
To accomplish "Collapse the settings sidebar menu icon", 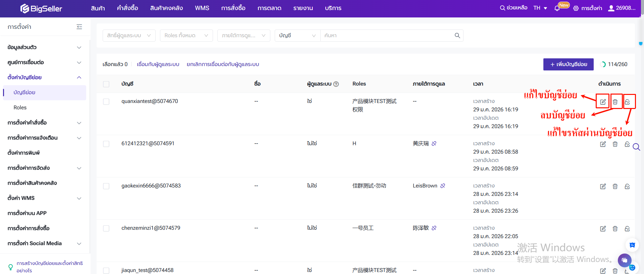I will 79,27.
